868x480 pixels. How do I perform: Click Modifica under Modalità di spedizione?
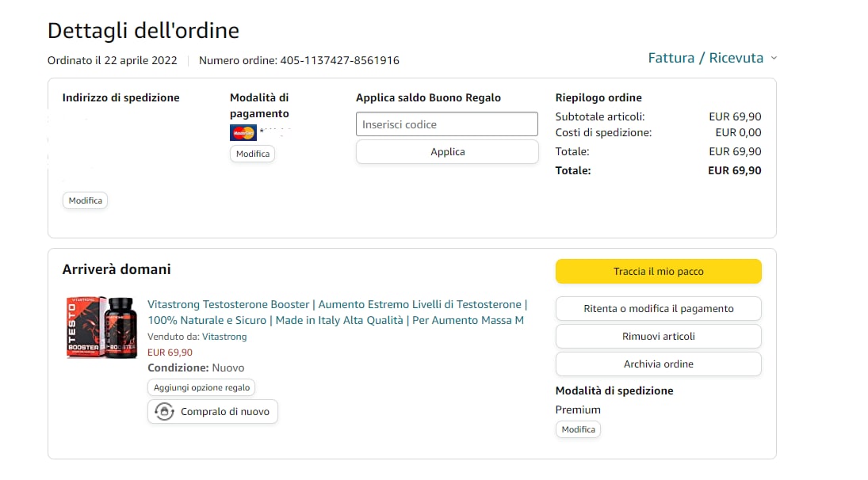pos(578,429)
